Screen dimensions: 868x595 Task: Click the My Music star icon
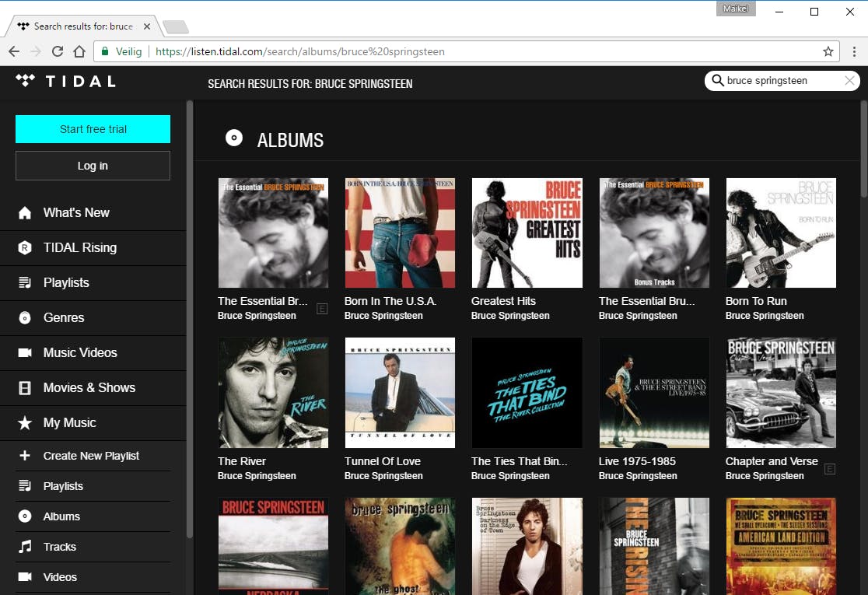coord(25,423)
